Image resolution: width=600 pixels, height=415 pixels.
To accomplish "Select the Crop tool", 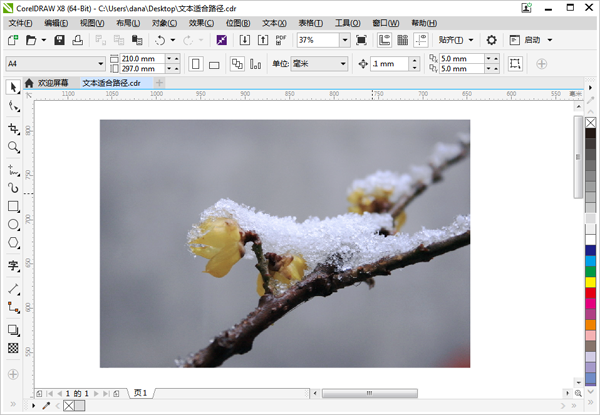I will click(14, 129).
